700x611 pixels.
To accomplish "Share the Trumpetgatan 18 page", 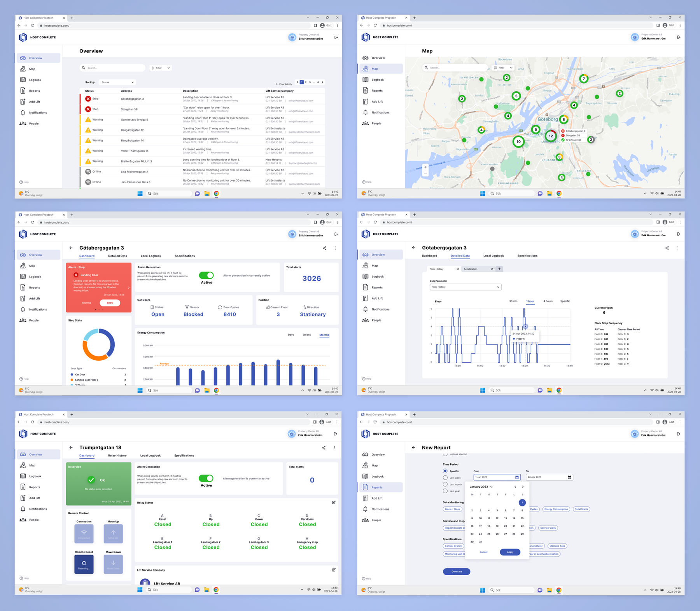I will [x=324, y=448].
